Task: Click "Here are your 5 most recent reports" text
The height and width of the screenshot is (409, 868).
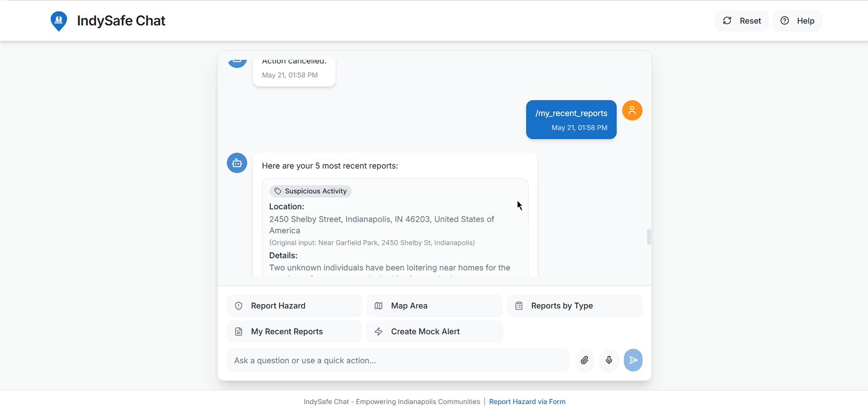Action: (330, 166)
